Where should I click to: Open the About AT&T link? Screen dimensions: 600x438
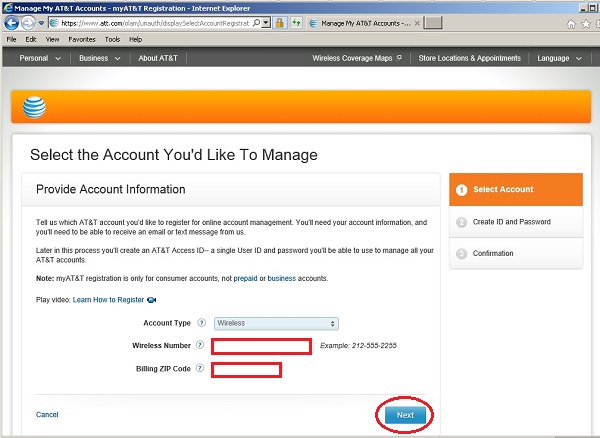coord(158,58)
